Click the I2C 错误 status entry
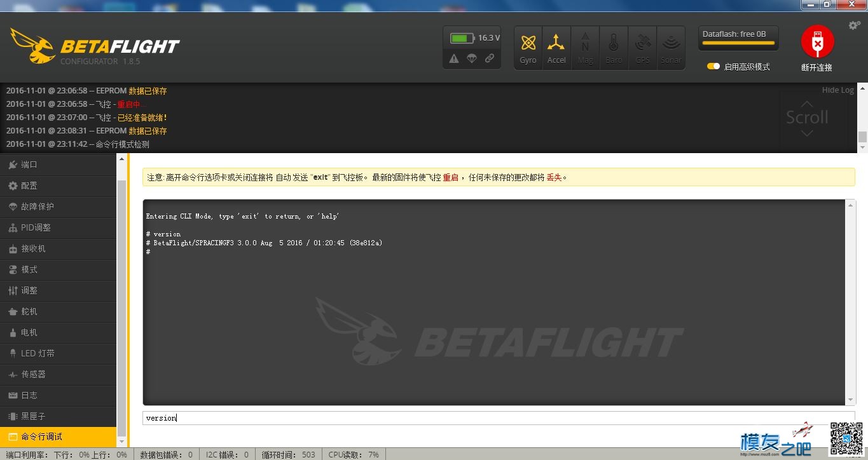Viewport: 868px width, 460px height. tap(227, 455)
